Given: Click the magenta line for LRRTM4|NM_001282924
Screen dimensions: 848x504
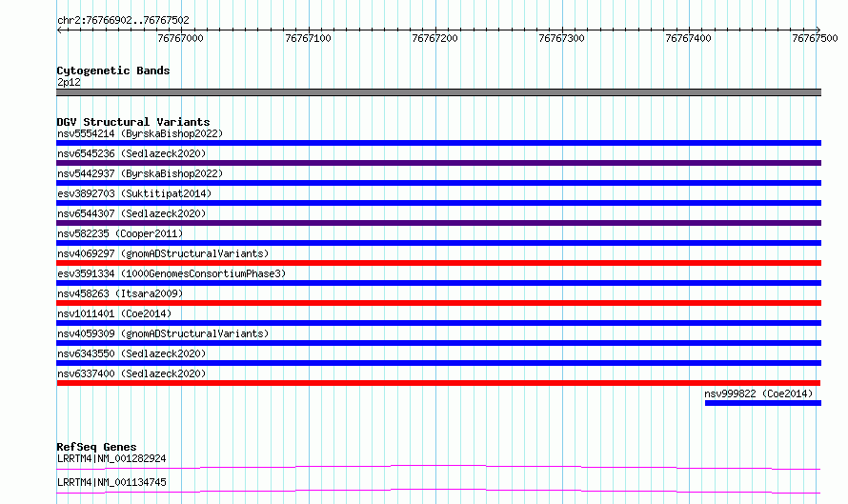Looking at the screenshot, I should (438, 467).
